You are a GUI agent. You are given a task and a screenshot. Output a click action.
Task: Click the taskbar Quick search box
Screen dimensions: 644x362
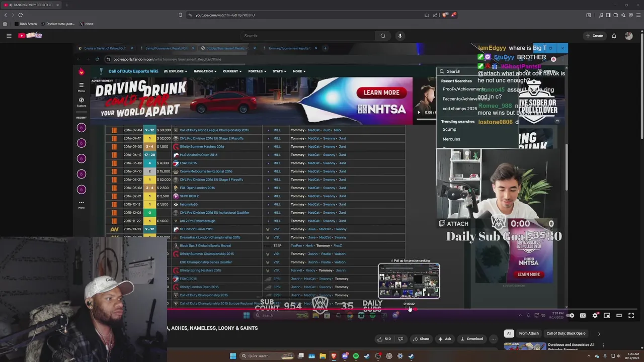point(267,356)
